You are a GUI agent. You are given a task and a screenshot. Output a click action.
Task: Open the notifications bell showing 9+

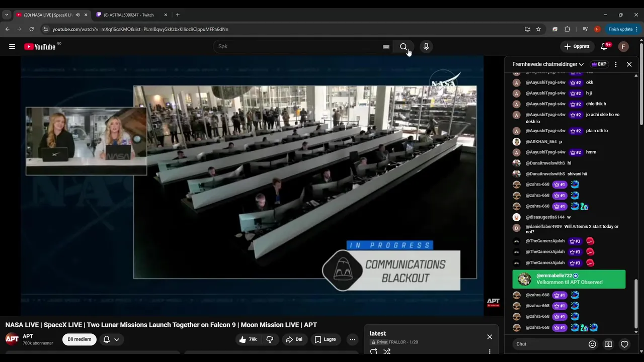(x=604, y=47)
